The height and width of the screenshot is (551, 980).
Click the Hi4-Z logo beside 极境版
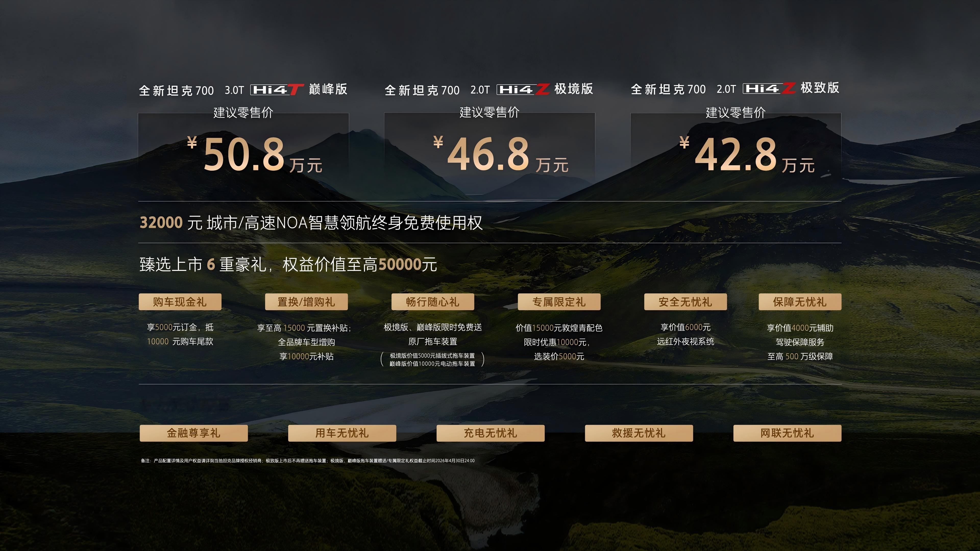click(x=523, y=89)
